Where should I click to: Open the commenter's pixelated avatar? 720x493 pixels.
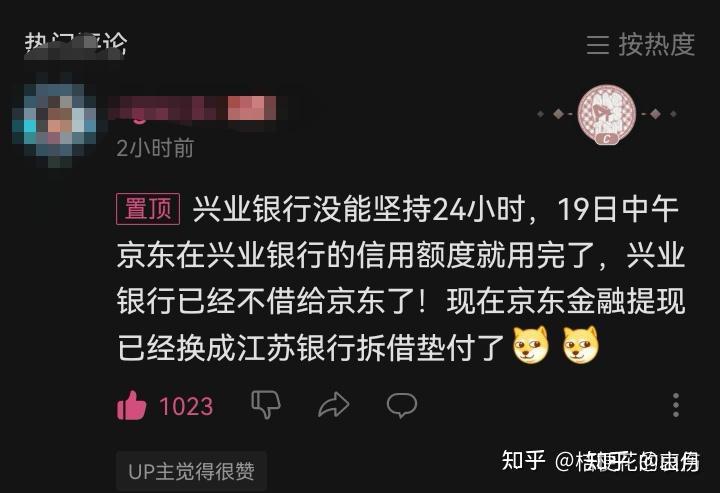tap(54, 120)
